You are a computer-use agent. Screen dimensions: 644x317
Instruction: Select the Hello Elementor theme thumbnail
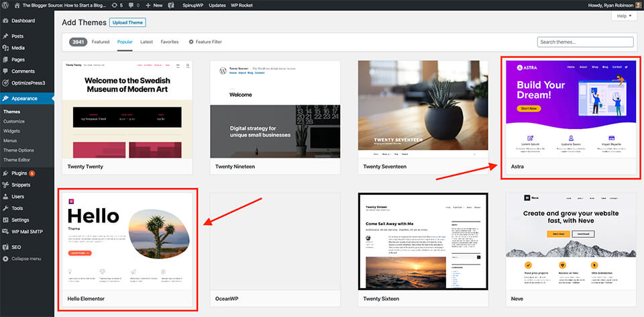click(127, 241)
